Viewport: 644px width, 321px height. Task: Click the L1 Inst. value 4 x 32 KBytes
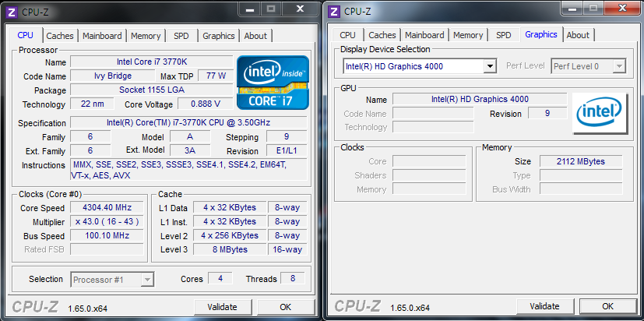(230, 221)
